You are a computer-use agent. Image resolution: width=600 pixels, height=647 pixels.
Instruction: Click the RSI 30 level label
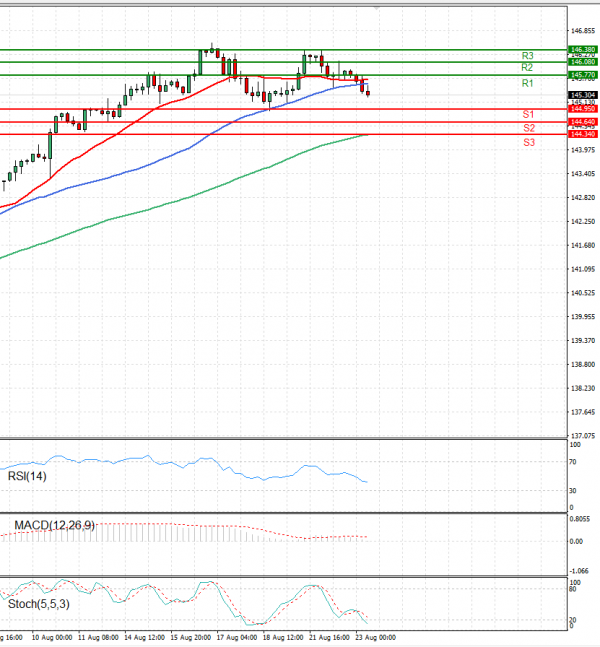(573, 491)
